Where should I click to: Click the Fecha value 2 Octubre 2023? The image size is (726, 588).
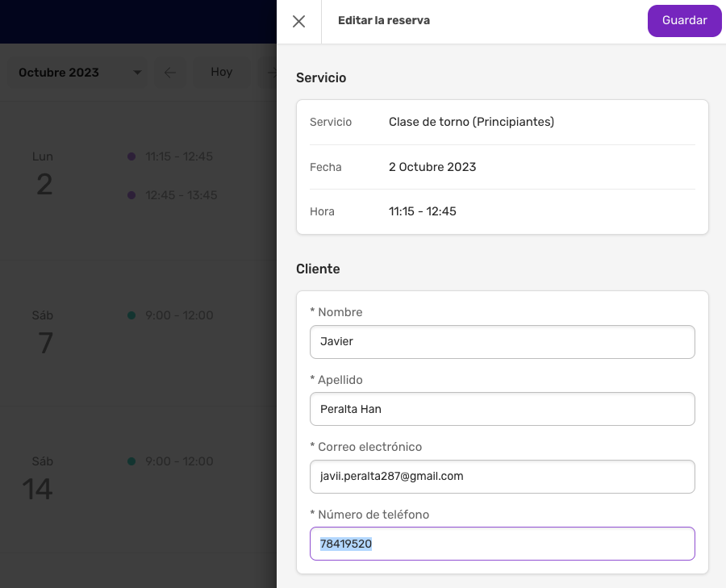(432, 167)
